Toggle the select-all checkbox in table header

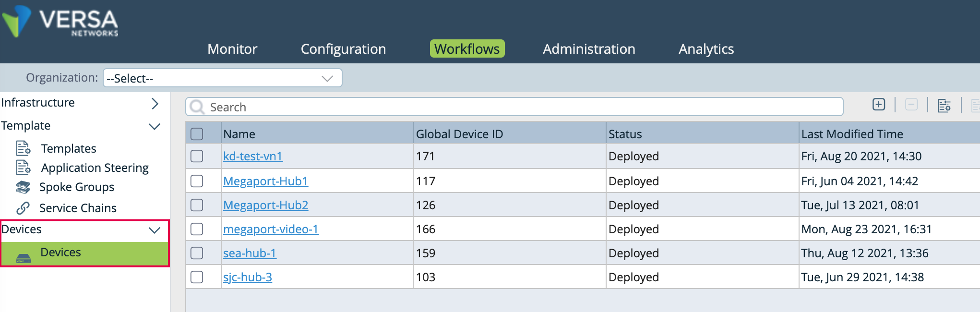pos(197,134)
